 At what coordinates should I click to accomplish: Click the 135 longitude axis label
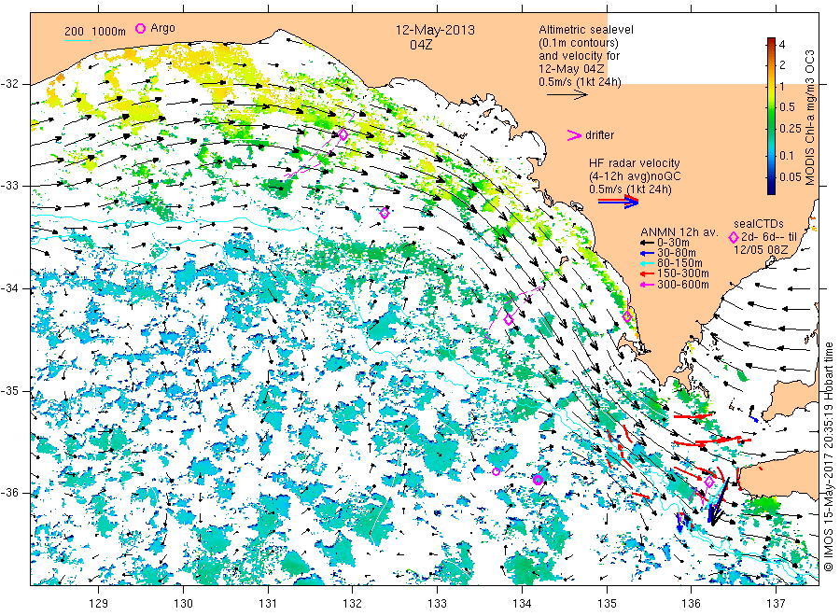(607, 604)
